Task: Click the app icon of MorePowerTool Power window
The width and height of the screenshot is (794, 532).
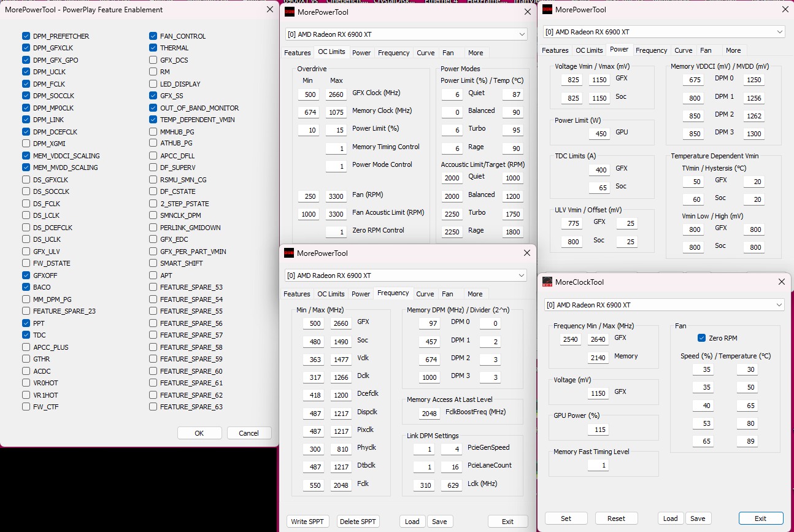Action: point(548,9)
